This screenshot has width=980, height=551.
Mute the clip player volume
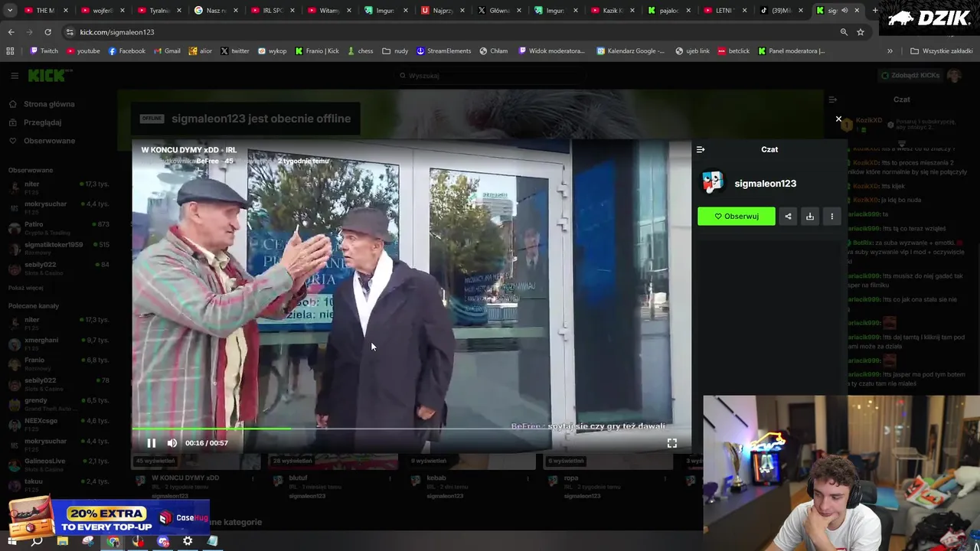point(171,443)
